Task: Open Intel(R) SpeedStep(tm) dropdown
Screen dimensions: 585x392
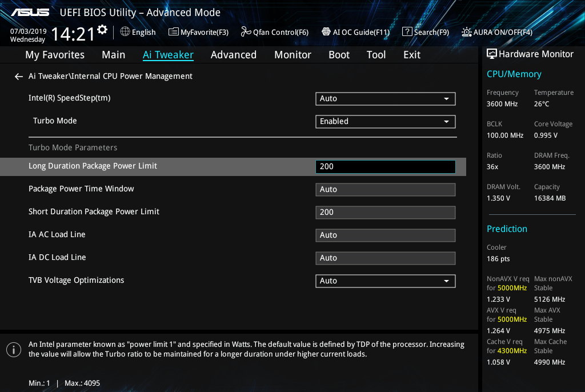Action: coord(386,98)
